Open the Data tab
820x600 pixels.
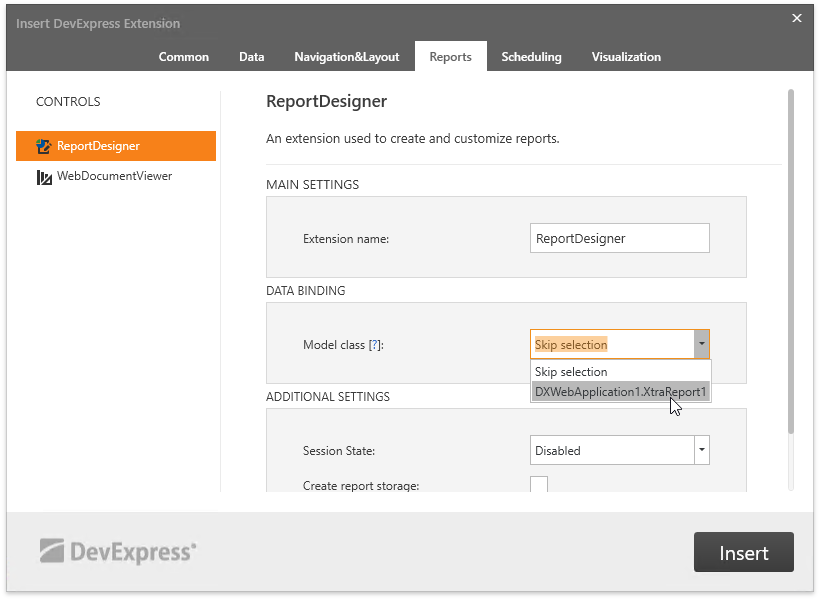pyautogui.click(x=251, y=57)
